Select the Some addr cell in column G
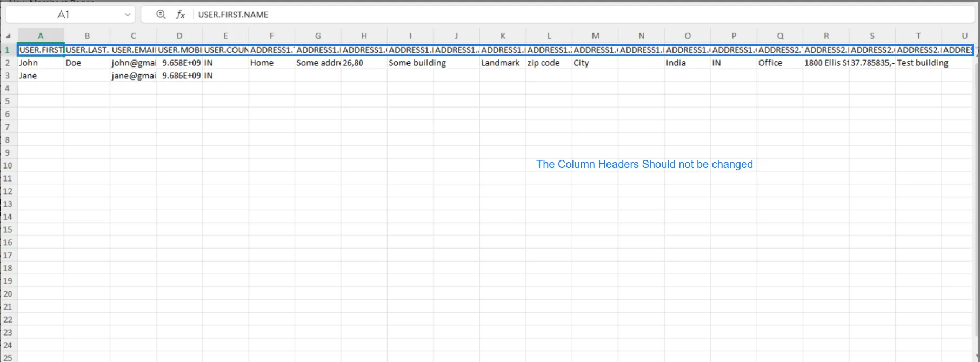980x362 pixels. pyautogui.click(x=318, y=63)
